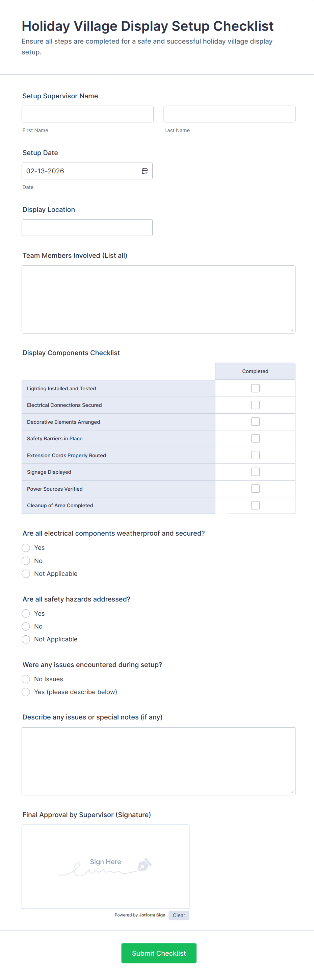Tick Extension Cords Properly Routed checkbox

click(x=255, y=455)
